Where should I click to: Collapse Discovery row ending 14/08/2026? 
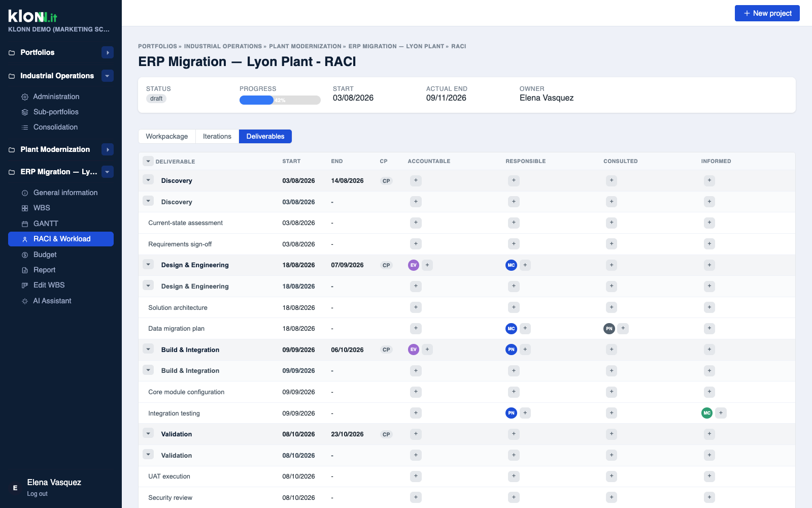click(x=148, y=180)
